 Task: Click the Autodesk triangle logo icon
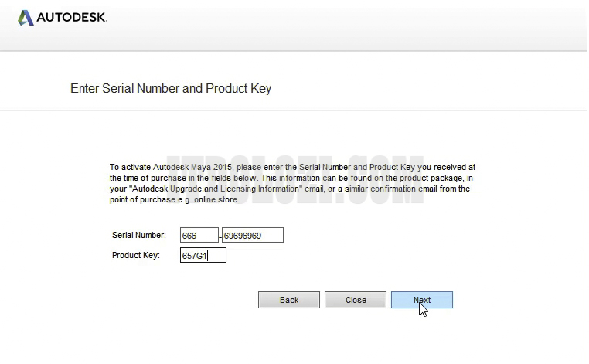point(26,18)
